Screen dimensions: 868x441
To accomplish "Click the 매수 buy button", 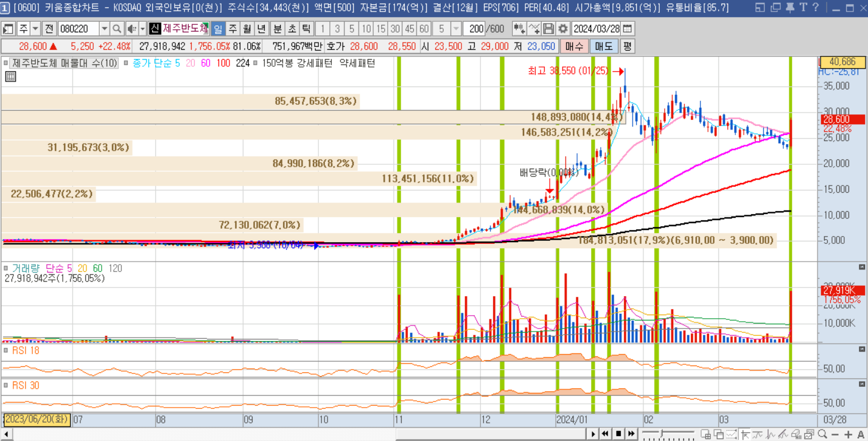I will tap(573, 46).
